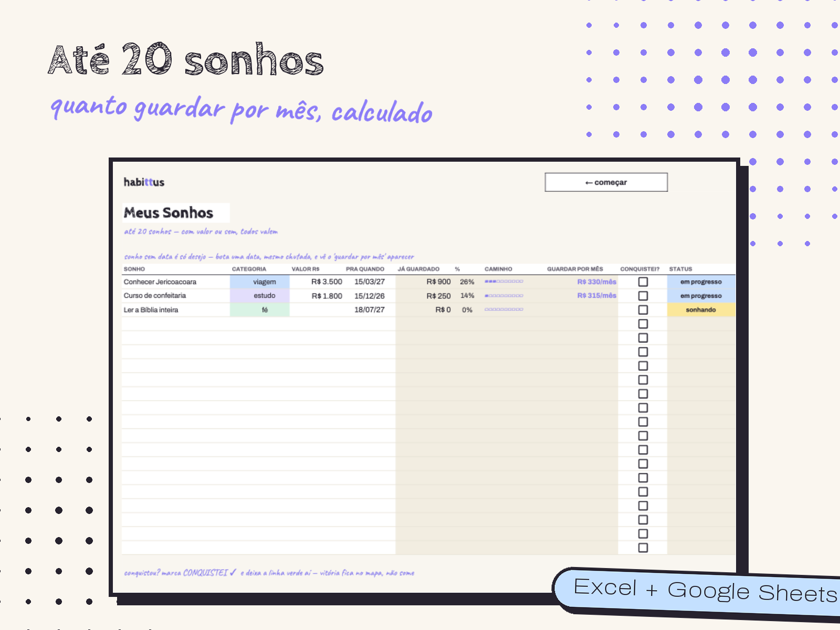Select the 'Conhecer Jericoacoara' dream cell
Viewport: 840px width, 630px height.
[x=176, y=282]
